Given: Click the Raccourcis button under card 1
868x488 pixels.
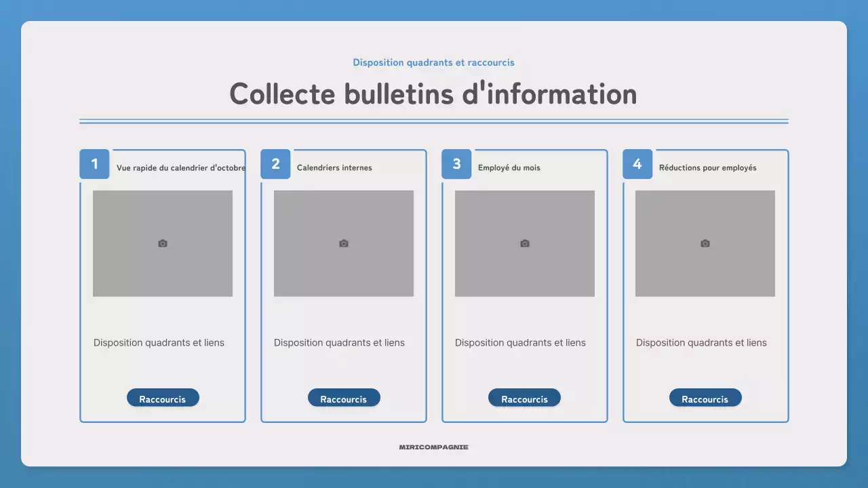Looking at the screenshot, I should click(163, 398).
